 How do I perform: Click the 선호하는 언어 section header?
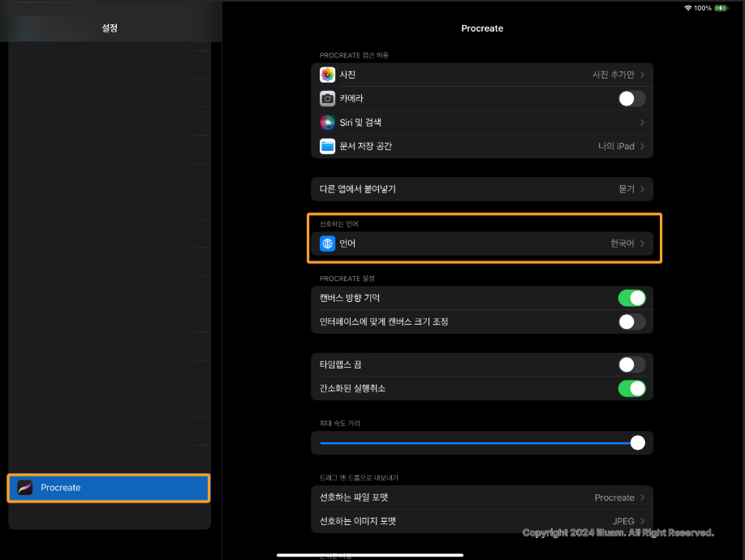pyautogui.click(x=338, y=224)
